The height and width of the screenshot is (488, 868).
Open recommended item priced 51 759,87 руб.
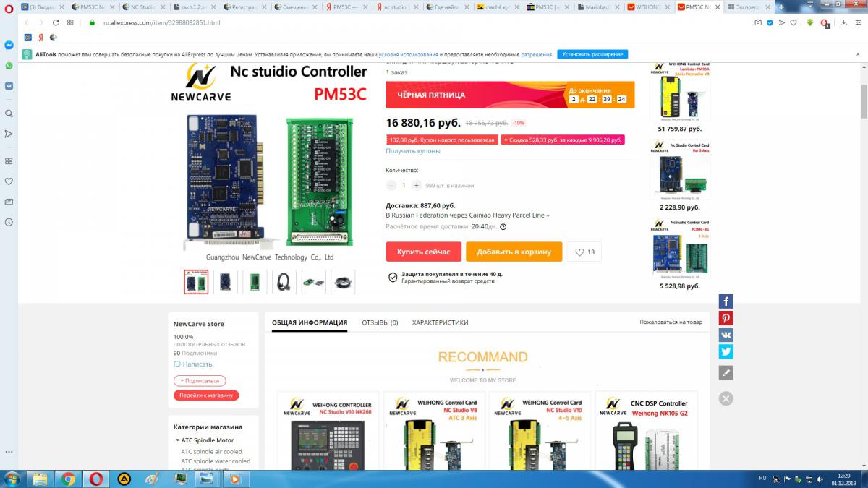coord(680,98)
